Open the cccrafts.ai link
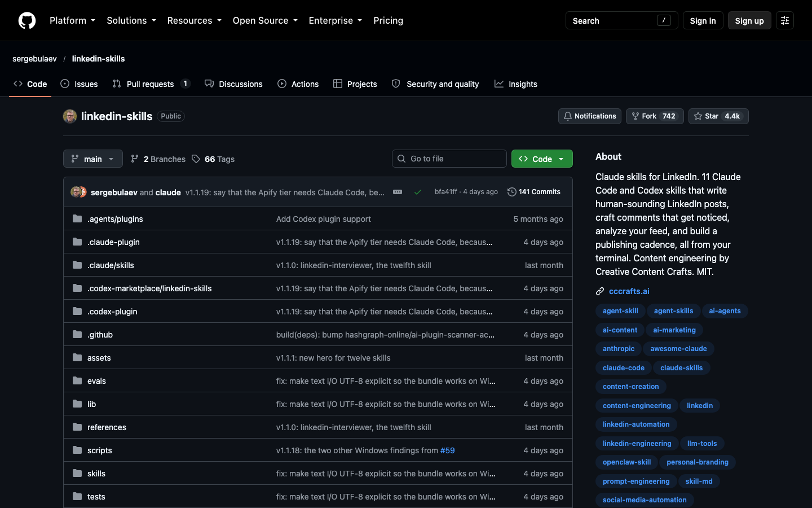812x508 pixels. (629, 291)
